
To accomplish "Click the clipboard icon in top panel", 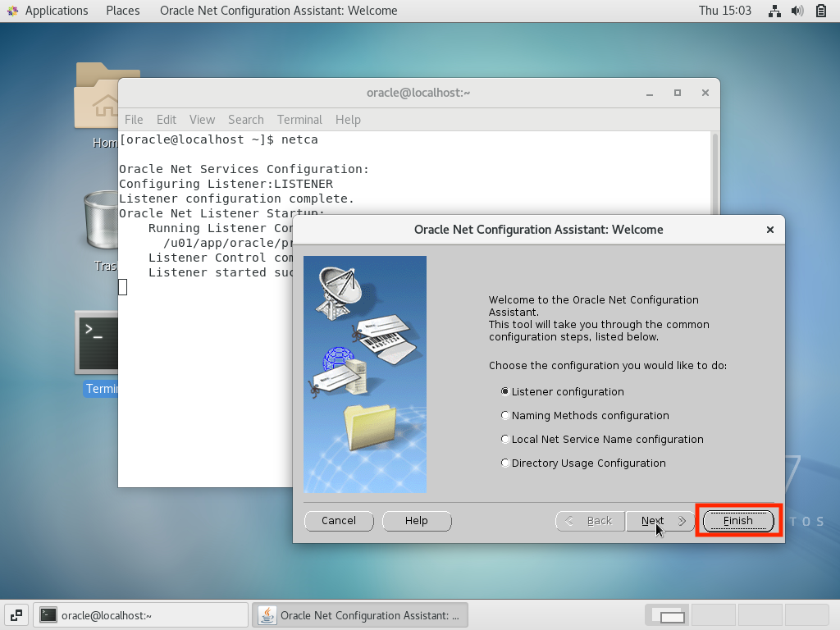I will [x=820, y=11].
